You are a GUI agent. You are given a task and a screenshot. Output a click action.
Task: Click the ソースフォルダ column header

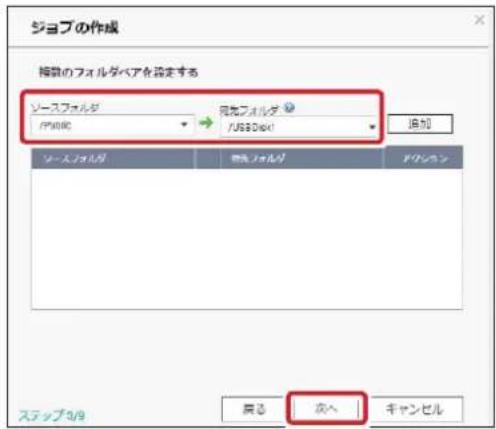click(x=113, y=159)
